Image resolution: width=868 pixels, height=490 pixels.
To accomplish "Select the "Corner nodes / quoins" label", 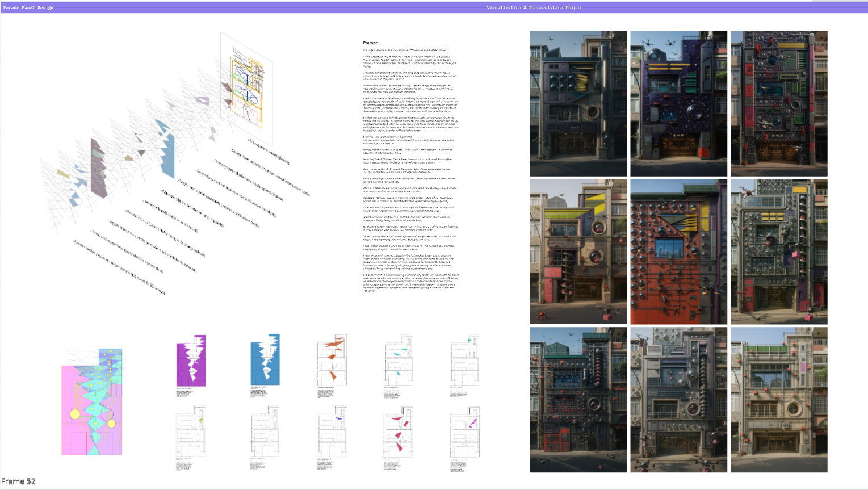I will (119, 266).
